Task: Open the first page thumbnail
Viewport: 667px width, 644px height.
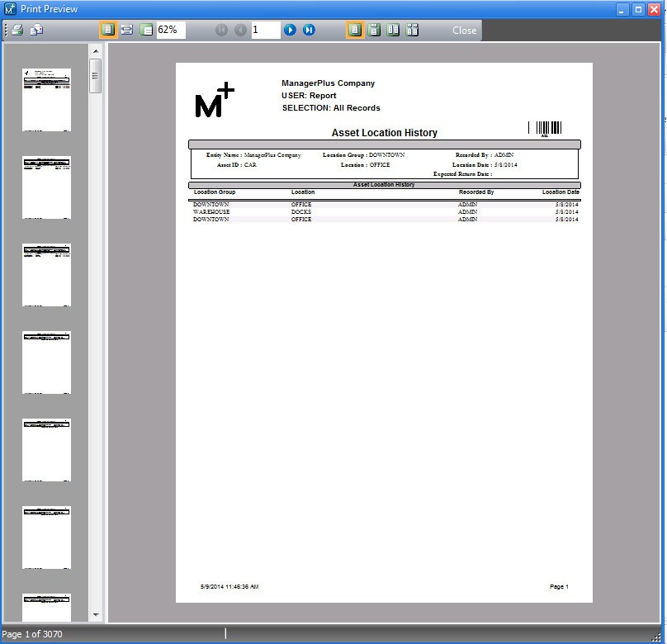Action: point(46,99)
